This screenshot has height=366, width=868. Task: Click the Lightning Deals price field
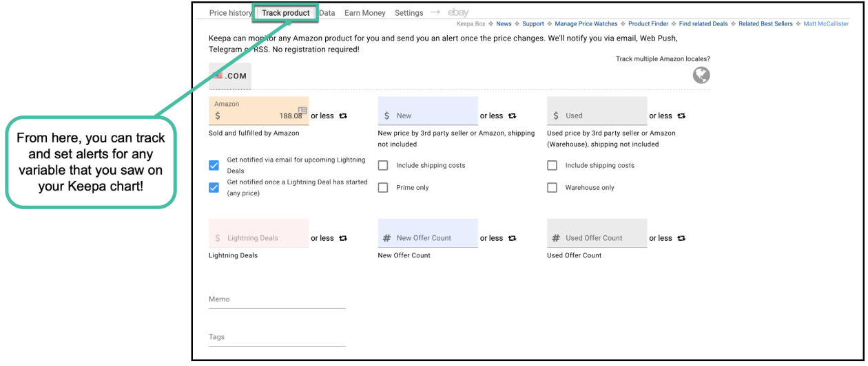click(x=258, y=233)
